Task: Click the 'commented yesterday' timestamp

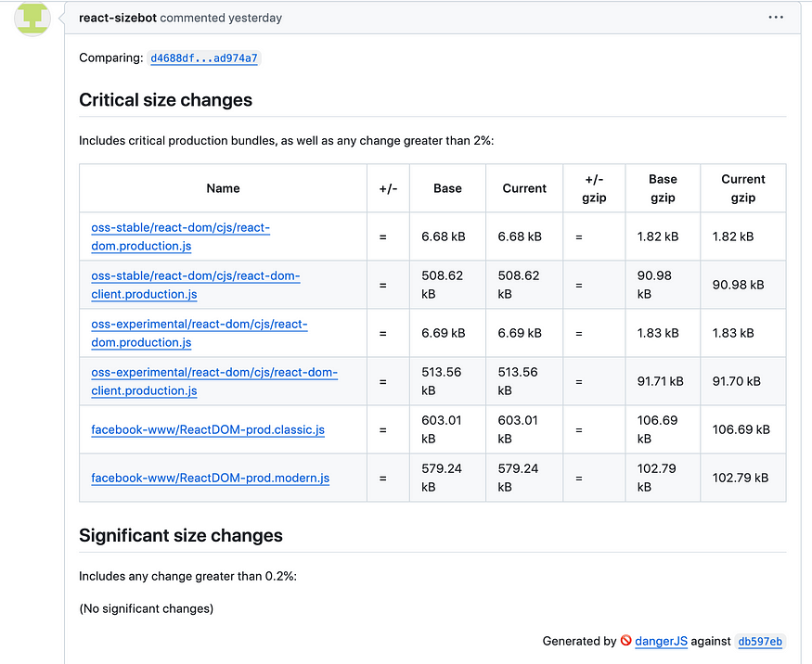Action: [221, 18]
